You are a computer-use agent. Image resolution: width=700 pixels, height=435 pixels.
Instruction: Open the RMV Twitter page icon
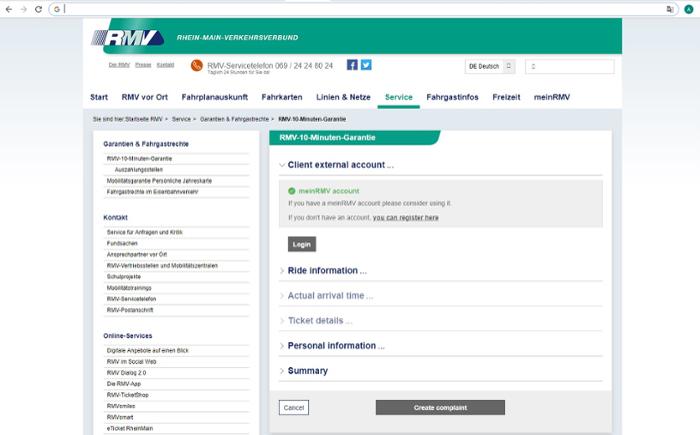pyautogui.click(x=366, y=65)
